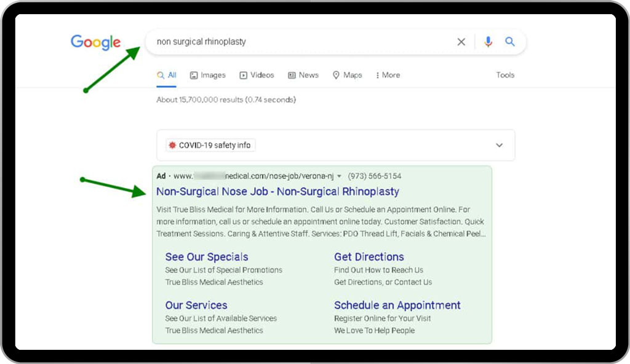
Task: Open the Tools options
Action: click(x=505, y=75)
